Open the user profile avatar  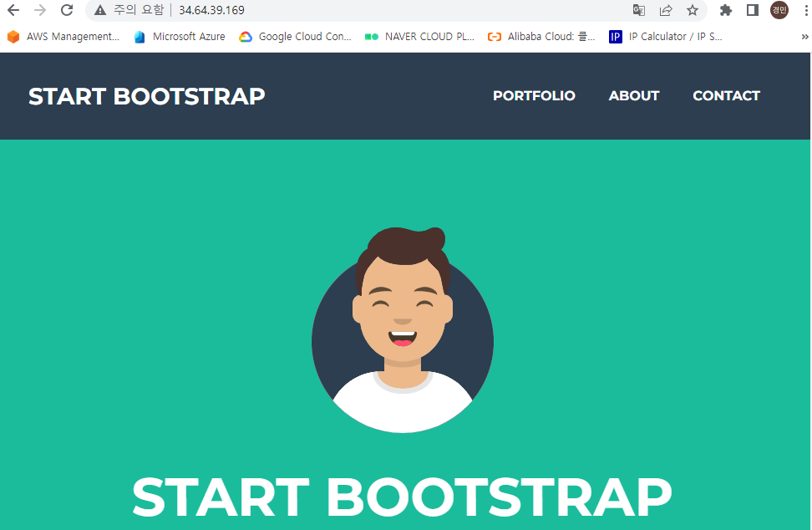coord(779,10)
